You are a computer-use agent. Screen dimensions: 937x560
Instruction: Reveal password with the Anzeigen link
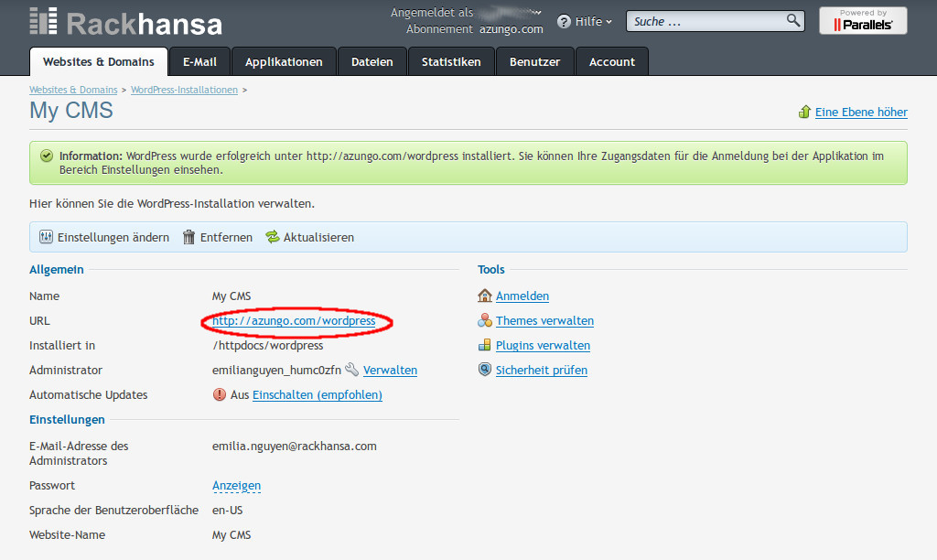[x=237, y=485]
